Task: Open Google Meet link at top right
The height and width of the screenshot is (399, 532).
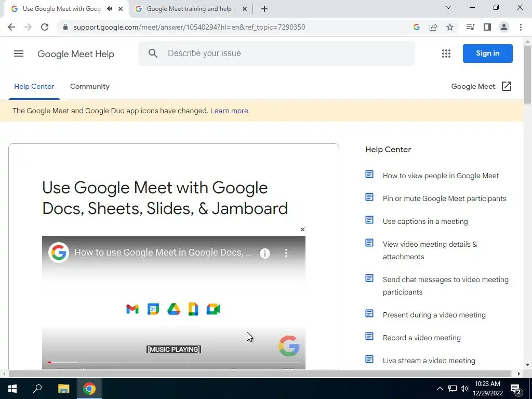Action: (x=473, y=86)
